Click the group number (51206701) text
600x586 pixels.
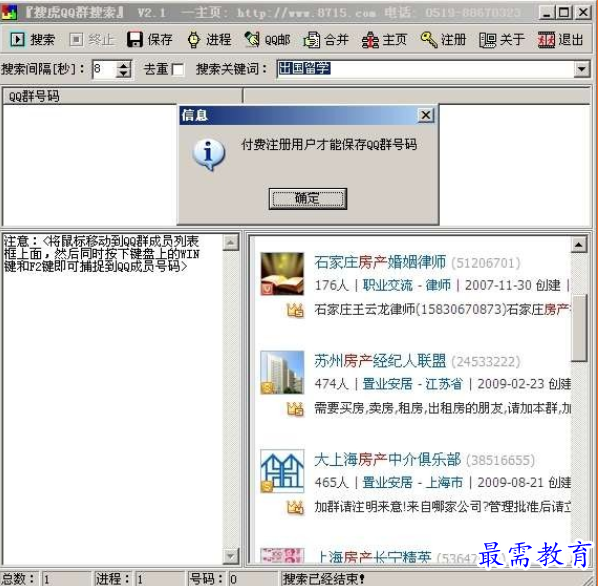[486, 263]
